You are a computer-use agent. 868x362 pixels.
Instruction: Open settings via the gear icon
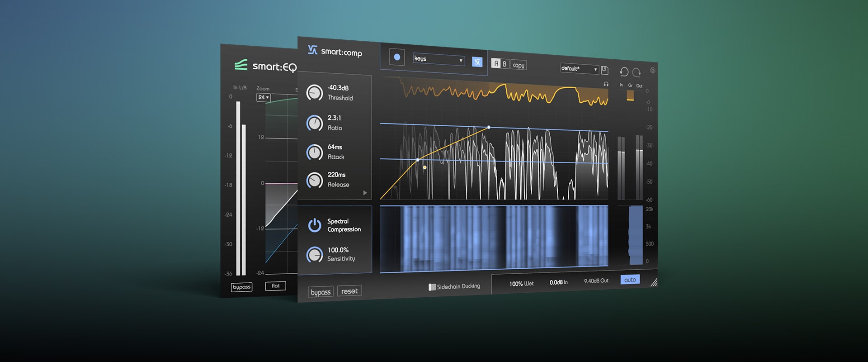pos(653,71)
